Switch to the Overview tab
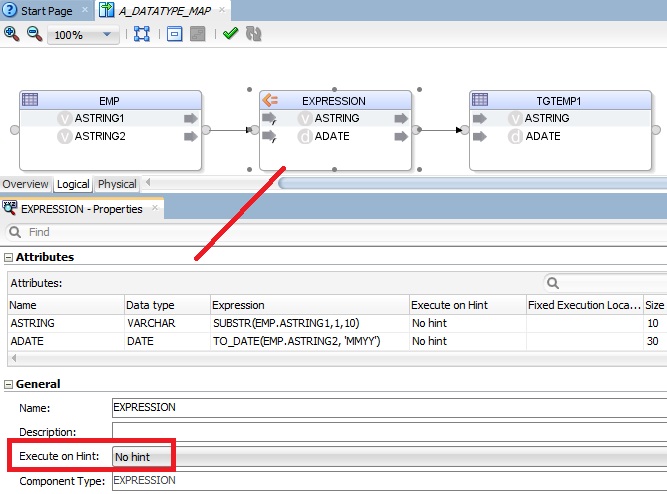Viewport: 667px width, 494px height. pyautogui.click(x=26, y=184)
